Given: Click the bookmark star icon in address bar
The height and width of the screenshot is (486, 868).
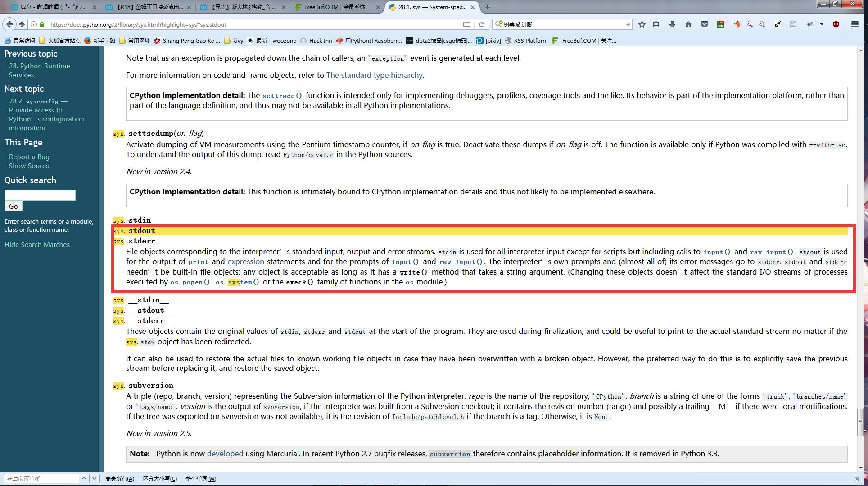Looking at the screenshot, I should pyautogui.click(x=642, y=24).
